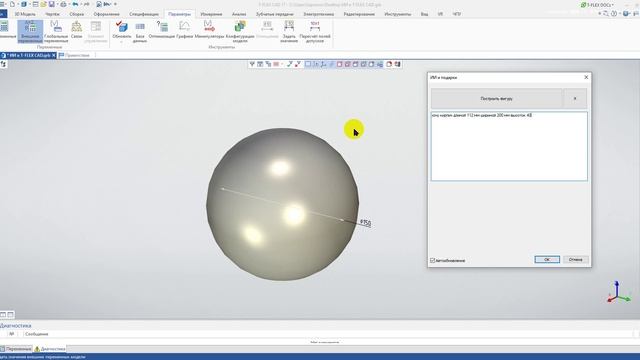The height and width of the screenshot is (360, 640).
Task: Click the Сообщение column header in diagnostics
Action: pyautogui.click(x=37, y=334)
